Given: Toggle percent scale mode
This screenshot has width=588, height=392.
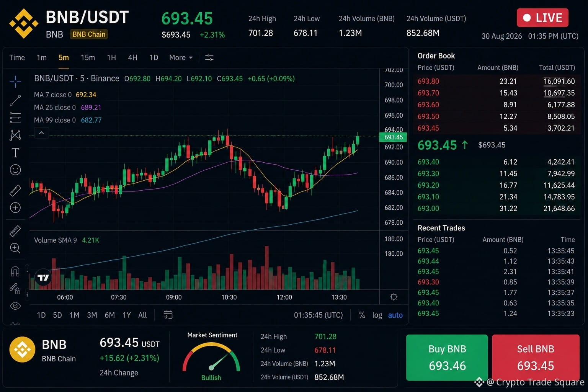Looking at the screenshot, I should (x=362, y=315).
